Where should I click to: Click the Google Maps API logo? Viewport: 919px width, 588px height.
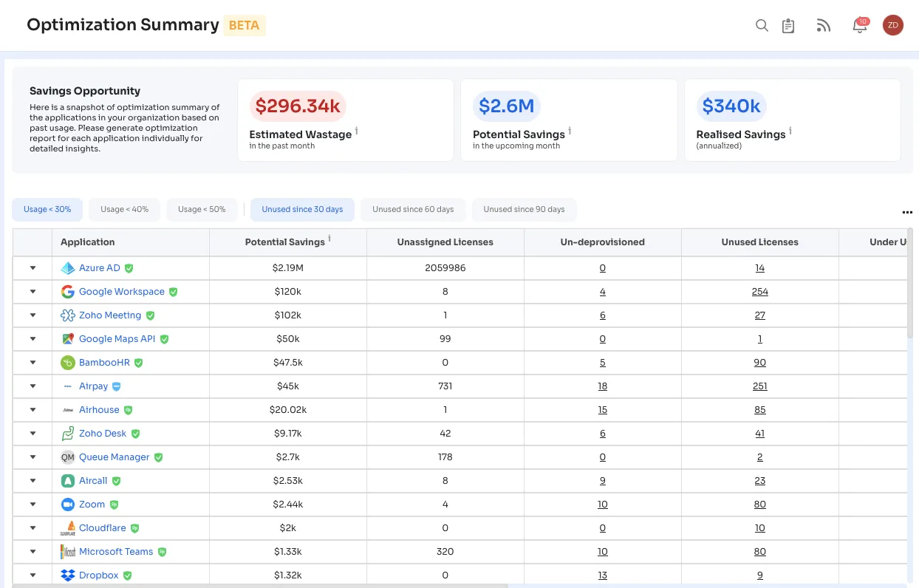click(x=68, y=339)
